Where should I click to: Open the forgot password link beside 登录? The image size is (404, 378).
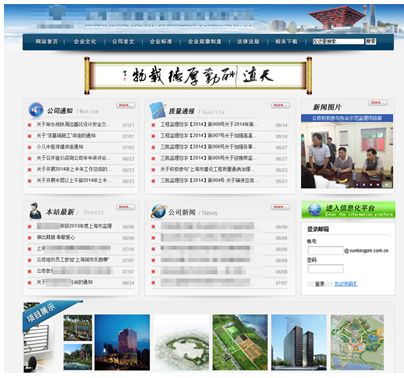tap(346, 284)
